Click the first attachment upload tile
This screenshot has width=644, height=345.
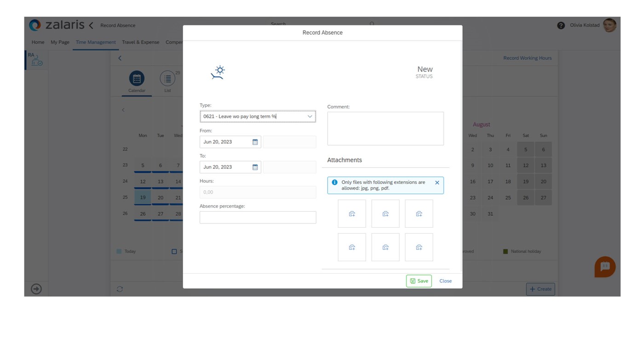(x=352, y=214)
